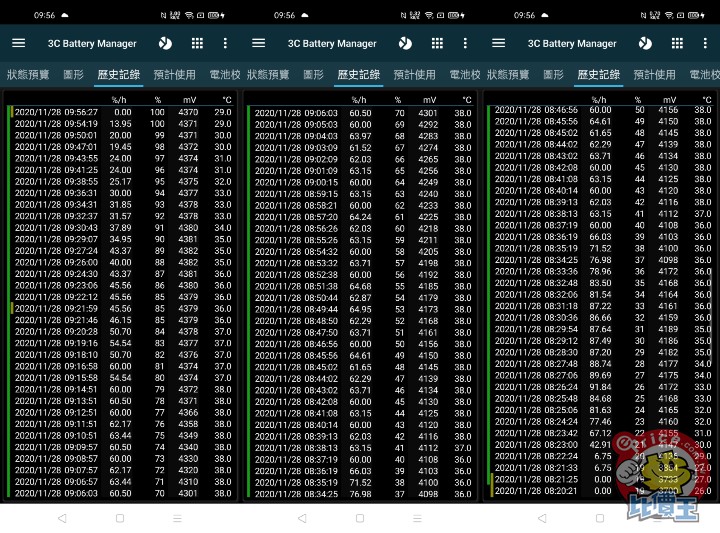Viewport: 720px width, 533px height.
Task: Tap the pie chart icon on the middle screen
Action: [405, 43]
